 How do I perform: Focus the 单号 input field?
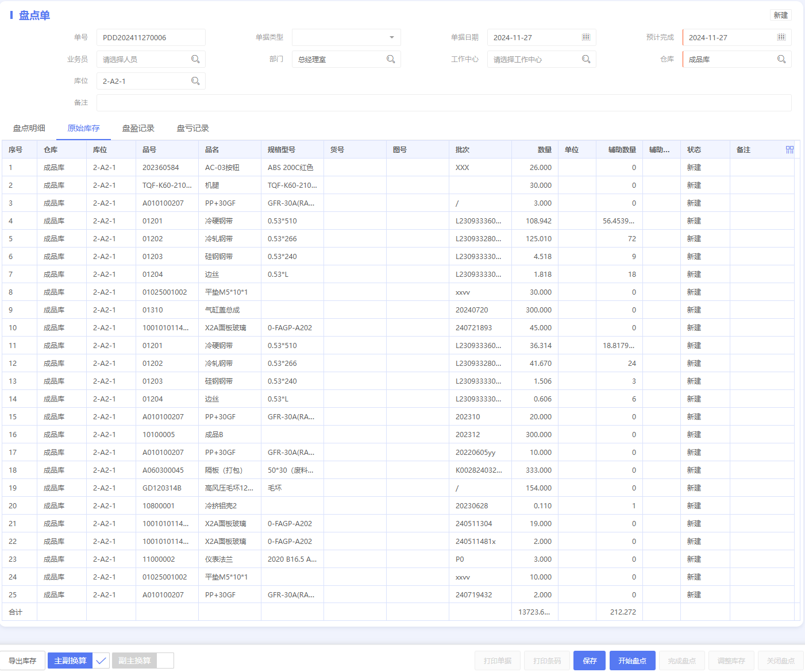[x=151, y=37]
